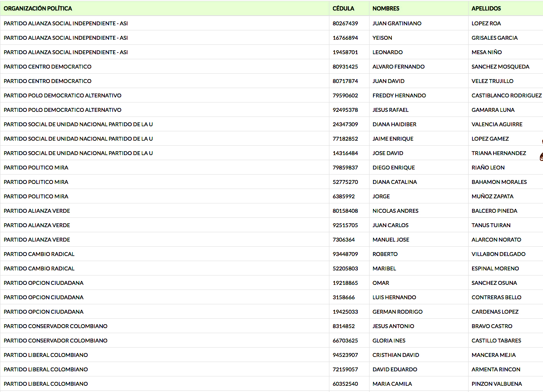Select the name NICOLAS ANDRES
Viewport: 543px width, 392px height.
tap(395, 211)
